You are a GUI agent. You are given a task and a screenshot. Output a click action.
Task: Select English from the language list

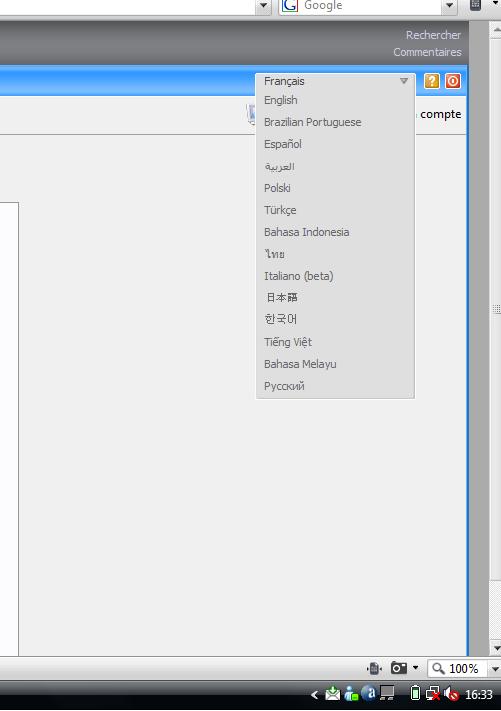(x=281, y=100)
